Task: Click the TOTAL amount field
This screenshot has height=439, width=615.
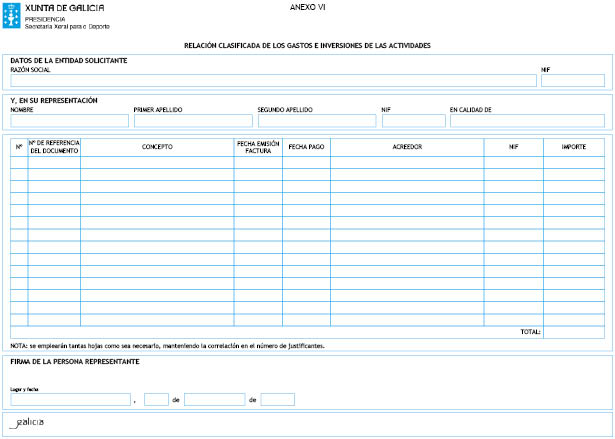Action: coord(573,332)
